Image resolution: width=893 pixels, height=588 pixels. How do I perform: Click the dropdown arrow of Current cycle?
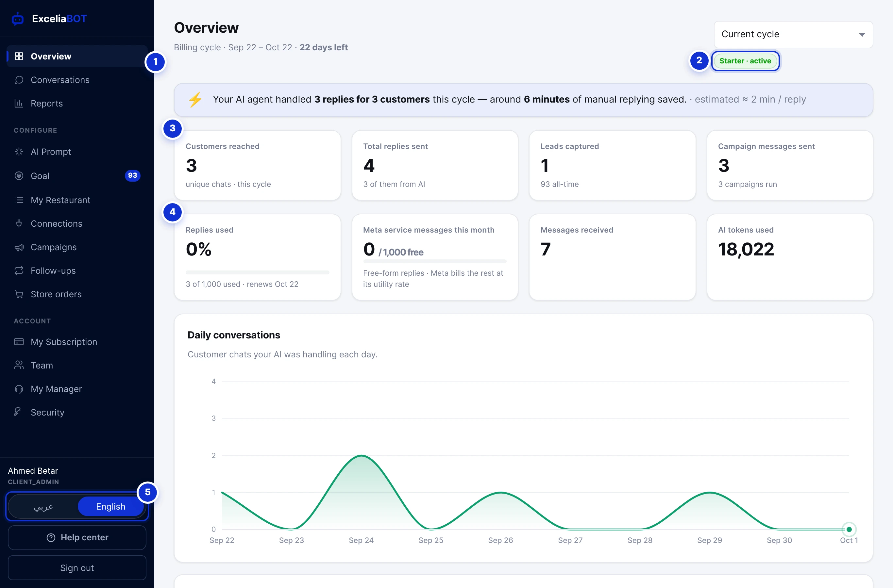point(862,35)
